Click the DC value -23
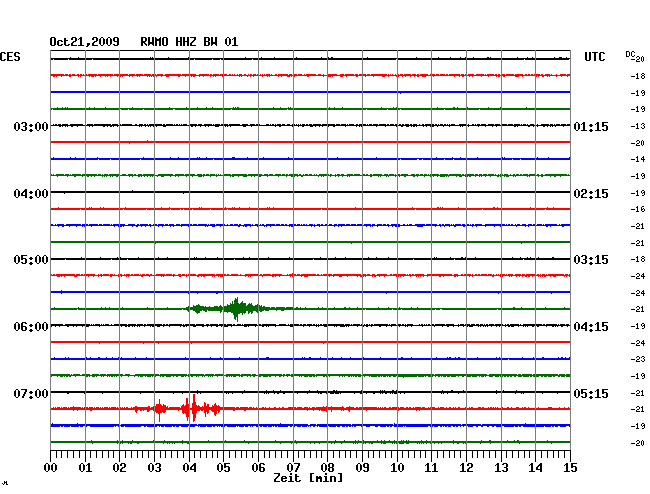Image resolution: width=650 pixels, height=494 pixels. (x=638, y=359)
